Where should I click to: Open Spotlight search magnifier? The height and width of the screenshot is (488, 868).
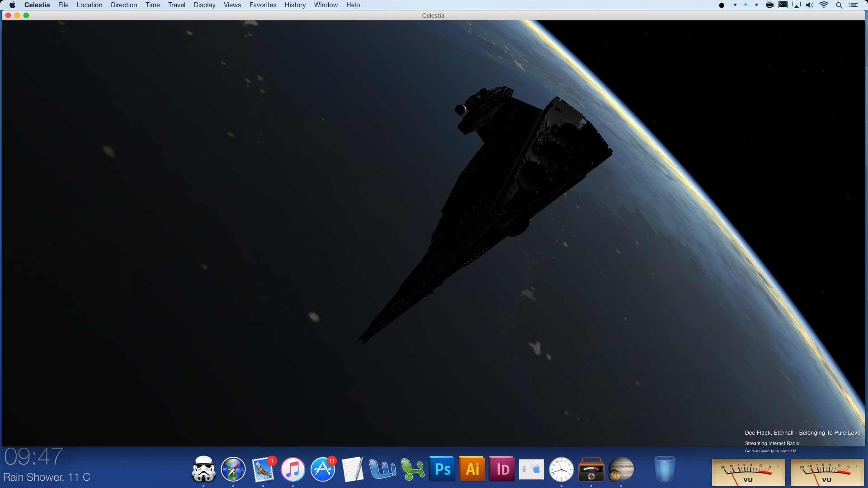[839, 5]
